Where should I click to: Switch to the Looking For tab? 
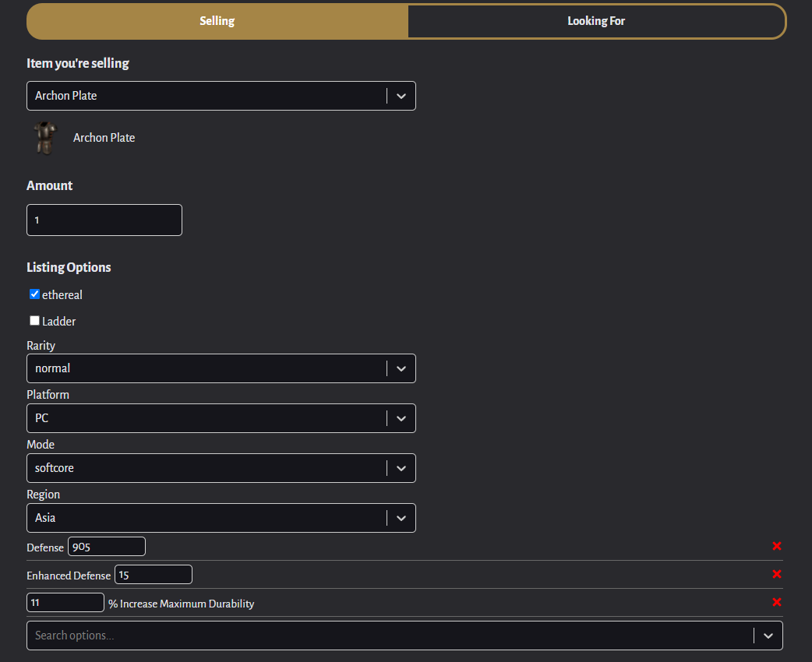[596, 21]
